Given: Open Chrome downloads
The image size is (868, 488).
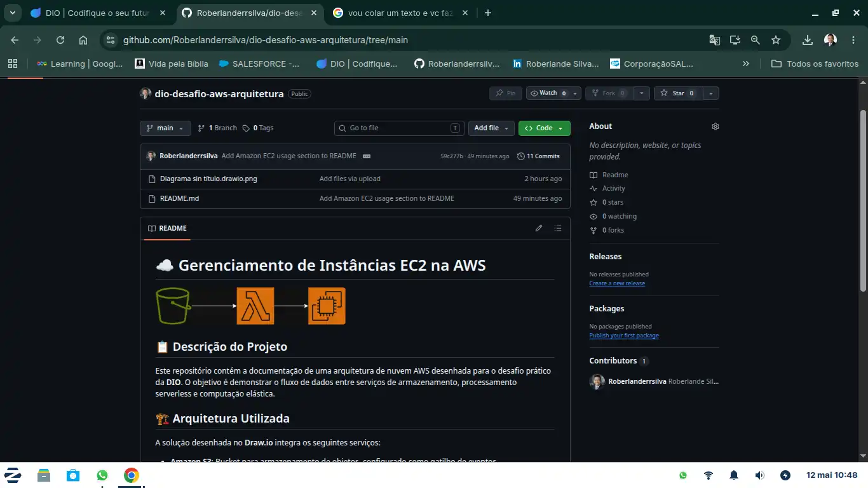Looking at the screenshot, I should tap(808, 40).
